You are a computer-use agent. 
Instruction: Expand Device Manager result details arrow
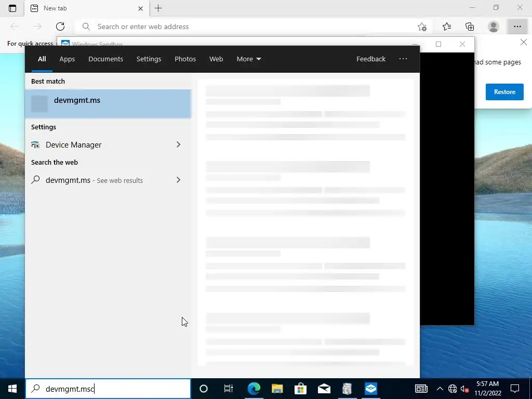pos(179,144)
